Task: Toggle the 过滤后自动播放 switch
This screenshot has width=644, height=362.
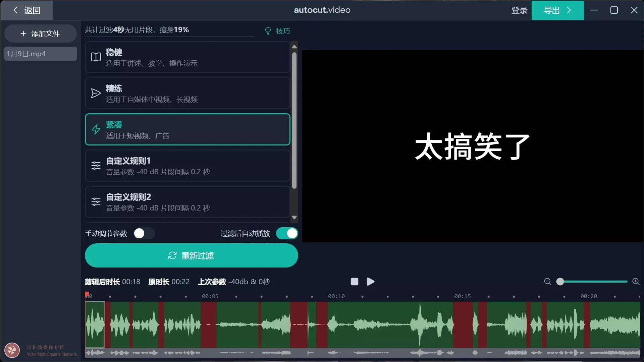Action: [287, 233]
